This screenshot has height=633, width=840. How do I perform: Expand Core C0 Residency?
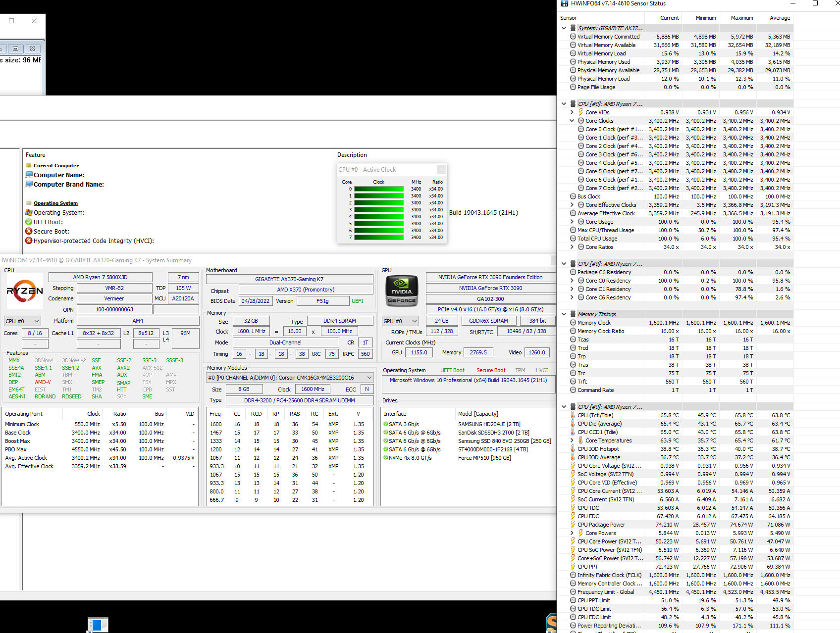(572, 281)
